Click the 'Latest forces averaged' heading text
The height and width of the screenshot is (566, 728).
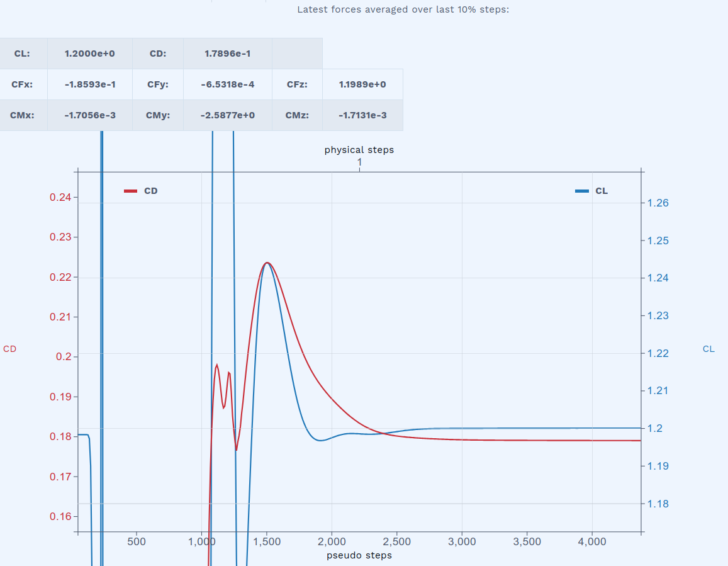pyautogui.click(x=403, y=9)
